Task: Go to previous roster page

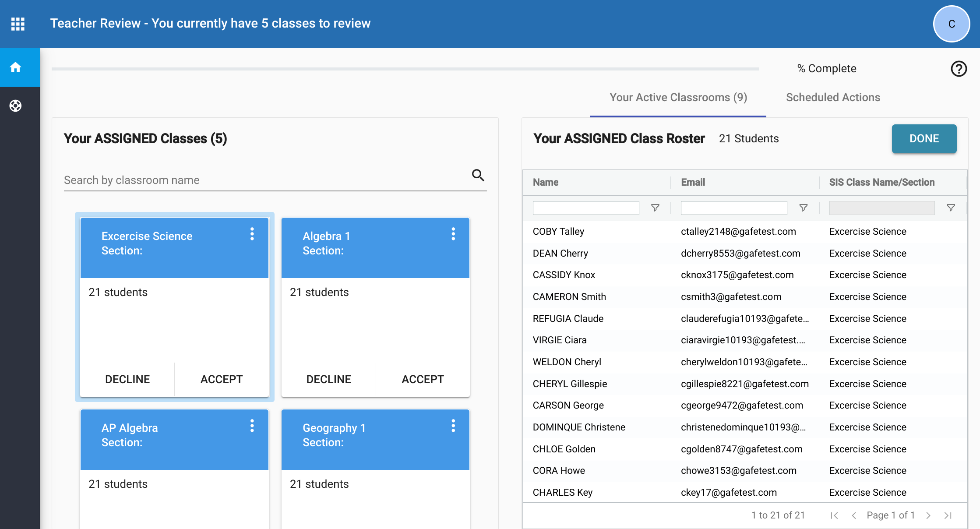Action: tap(854, 515)
